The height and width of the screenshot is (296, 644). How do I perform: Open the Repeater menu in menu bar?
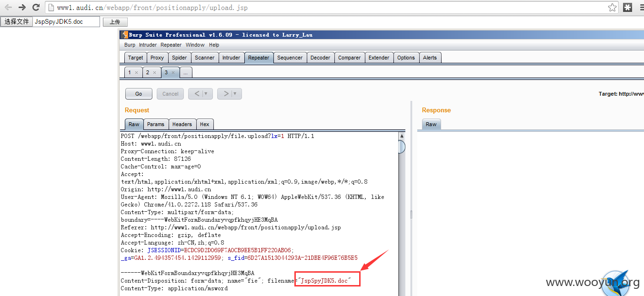[171, 45]
